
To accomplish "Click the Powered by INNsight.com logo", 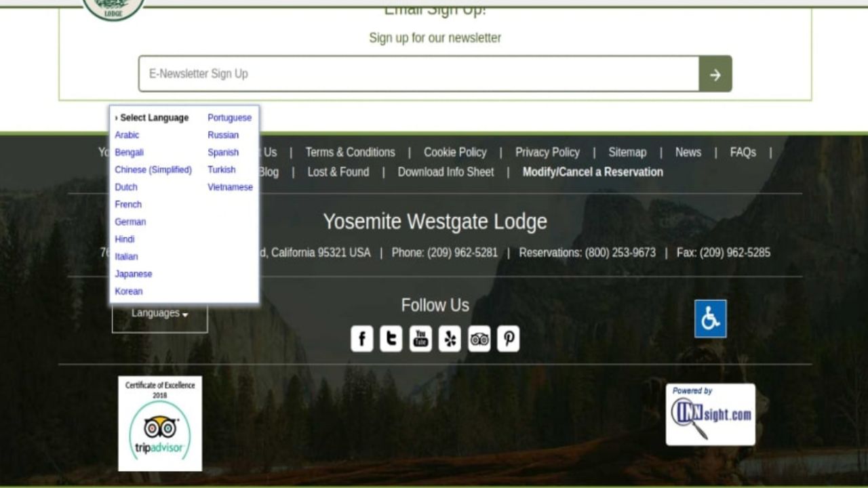I will (711, 415).
